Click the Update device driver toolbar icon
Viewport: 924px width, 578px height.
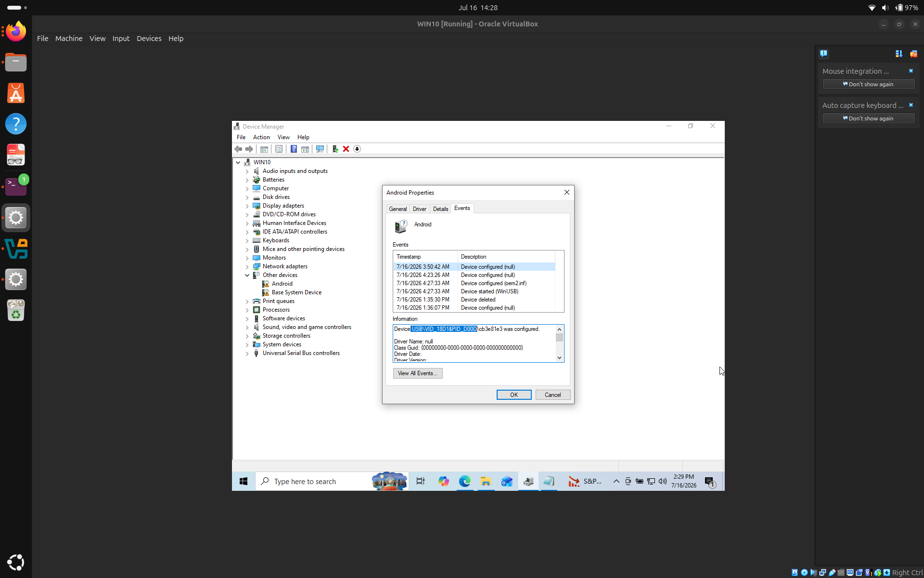tap(335, 149)
